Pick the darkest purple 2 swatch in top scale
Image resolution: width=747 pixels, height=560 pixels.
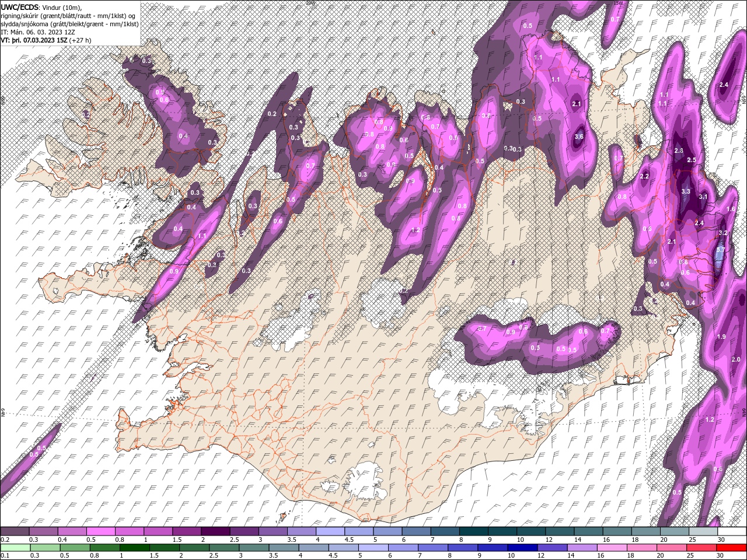tap(215, 531)
